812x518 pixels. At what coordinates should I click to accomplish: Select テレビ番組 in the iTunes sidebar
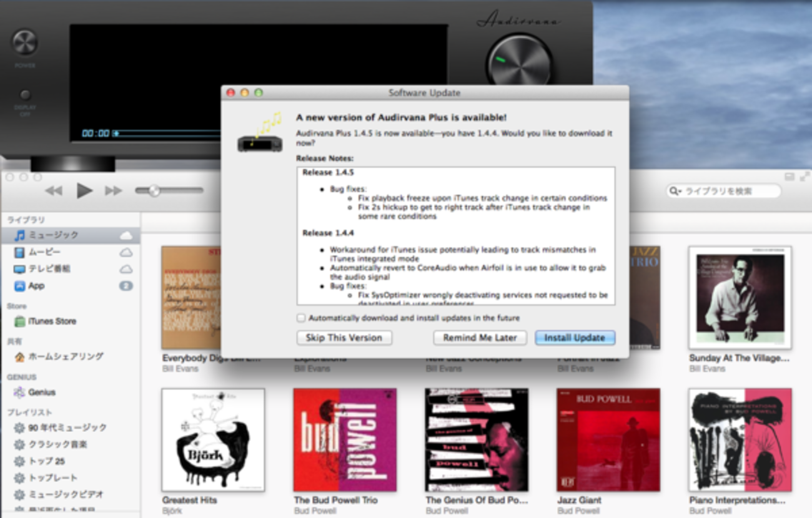[70, 269]
